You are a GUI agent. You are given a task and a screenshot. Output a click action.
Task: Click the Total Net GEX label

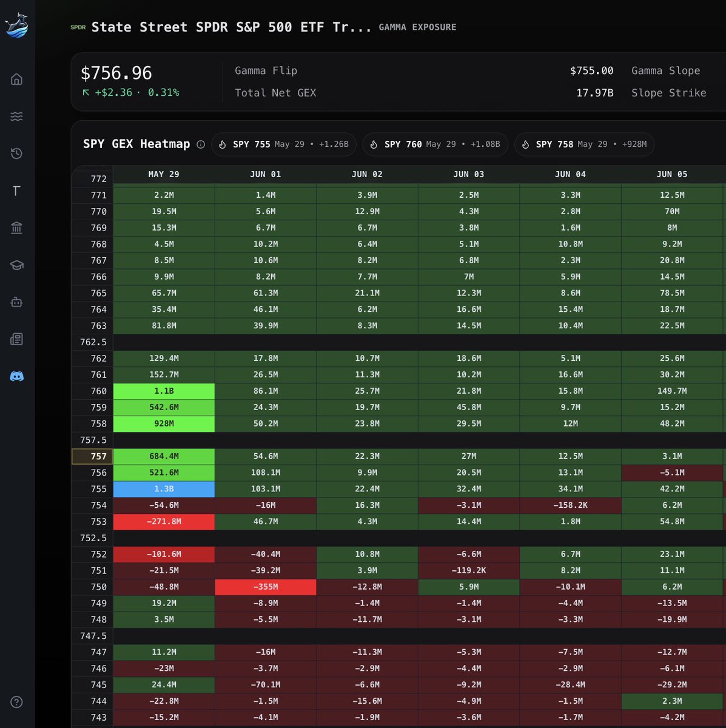(275, 93)
